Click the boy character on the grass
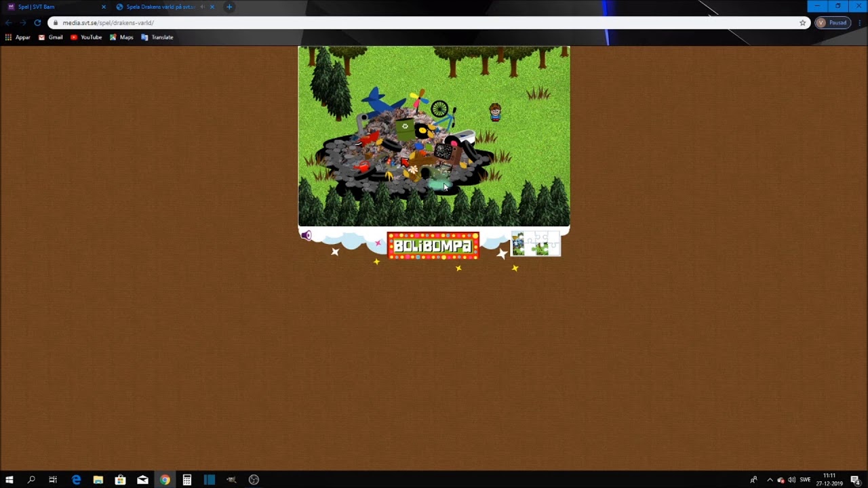 click(x=495, y=113)
